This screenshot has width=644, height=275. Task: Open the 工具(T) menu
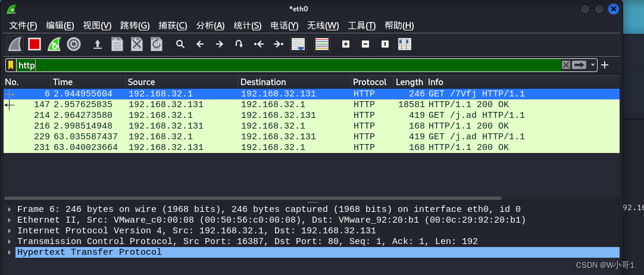pos(362,26)
